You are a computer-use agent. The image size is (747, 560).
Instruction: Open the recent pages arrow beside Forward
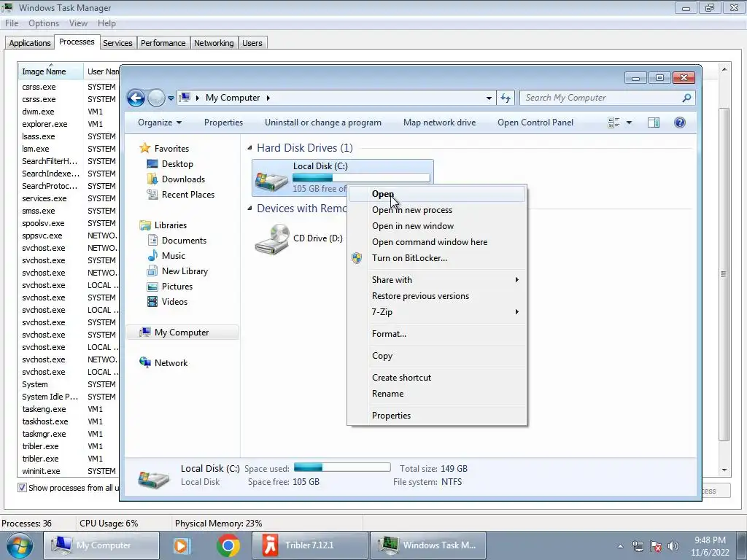171,98
